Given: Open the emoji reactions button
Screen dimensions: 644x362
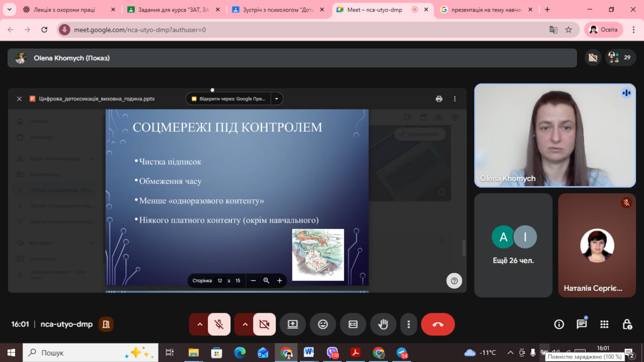Looking at the screenshot, I should [323, 324].
